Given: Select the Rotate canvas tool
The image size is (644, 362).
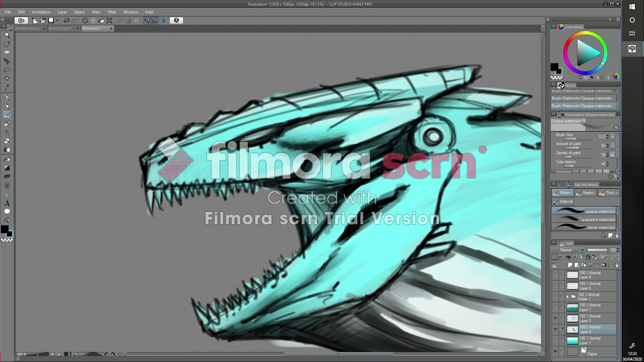Looking at the screenshot, I should [x=7, y=44].
